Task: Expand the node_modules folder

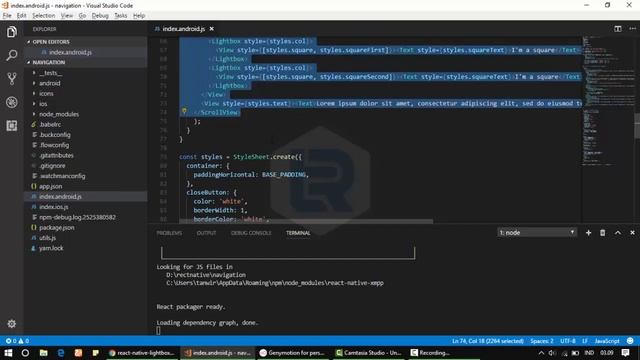Action: (34, 114)
